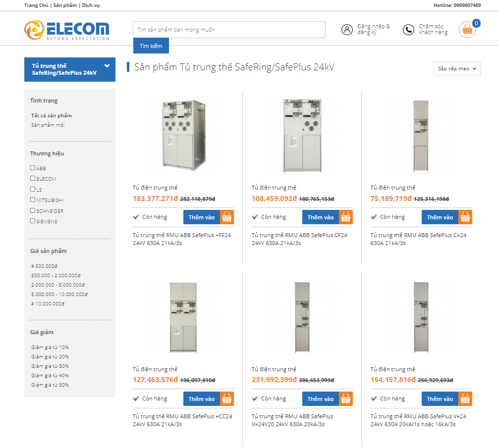Image resolution: width=499 pixels, height=448 pixels.
Task: Click the phone icon for Chăm sóc khách hàng
Action: [408, 30]
